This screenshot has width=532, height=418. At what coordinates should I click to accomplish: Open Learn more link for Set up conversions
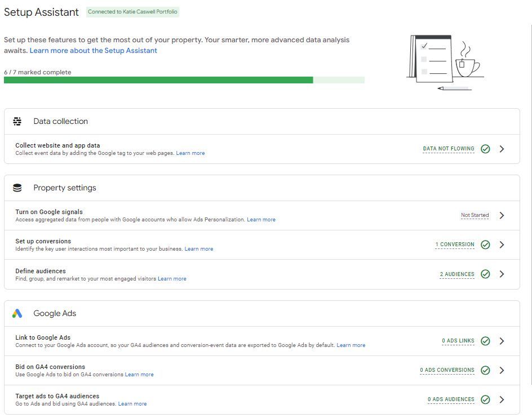[199, 248]
